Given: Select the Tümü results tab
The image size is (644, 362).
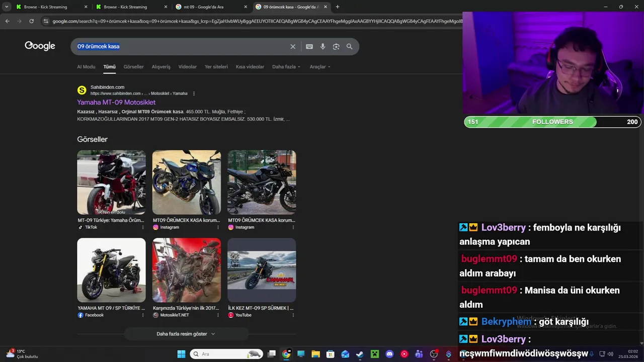Looking at the screenshot, I should pos(109,67).
